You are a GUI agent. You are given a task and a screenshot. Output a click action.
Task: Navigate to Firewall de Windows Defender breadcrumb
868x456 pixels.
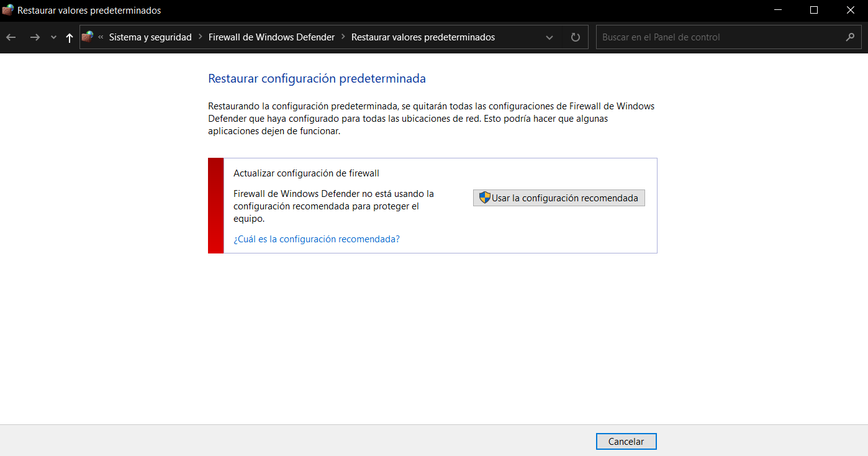click(271, 37)
